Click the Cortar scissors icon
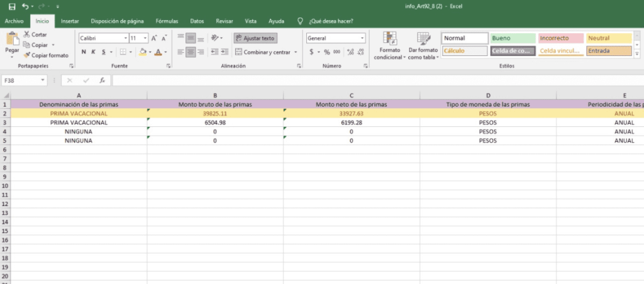The width and height of the screenshot is (644, 284). pyautogui.click(x=26, y=35)
